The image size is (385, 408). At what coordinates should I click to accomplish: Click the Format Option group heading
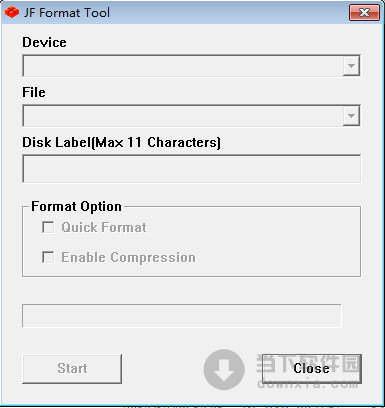(76, 206)
